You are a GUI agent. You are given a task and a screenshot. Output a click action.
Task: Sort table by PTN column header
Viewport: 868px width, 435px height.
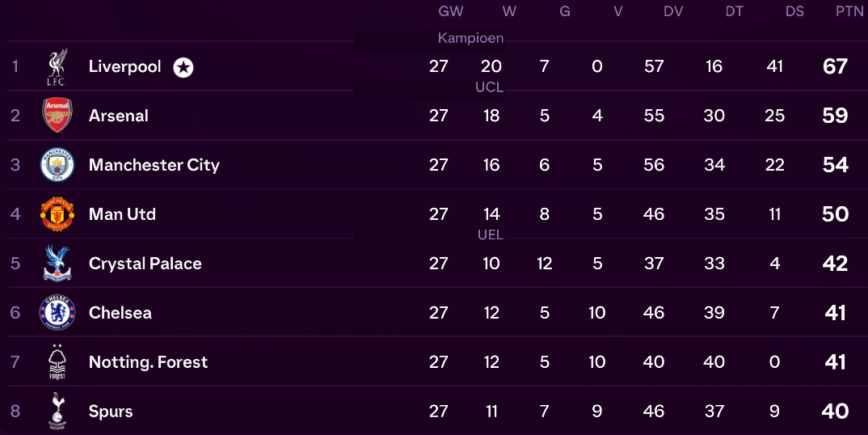(x=849, y=11)
